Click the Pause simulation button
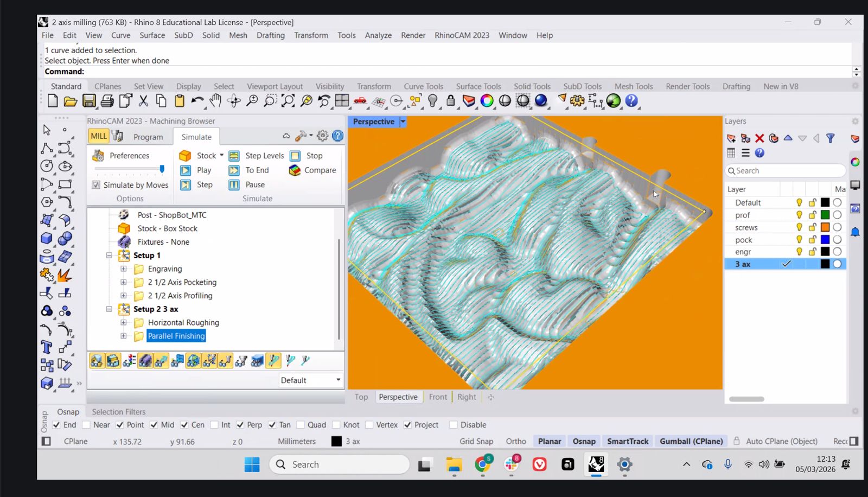 (x=247, y=185)
